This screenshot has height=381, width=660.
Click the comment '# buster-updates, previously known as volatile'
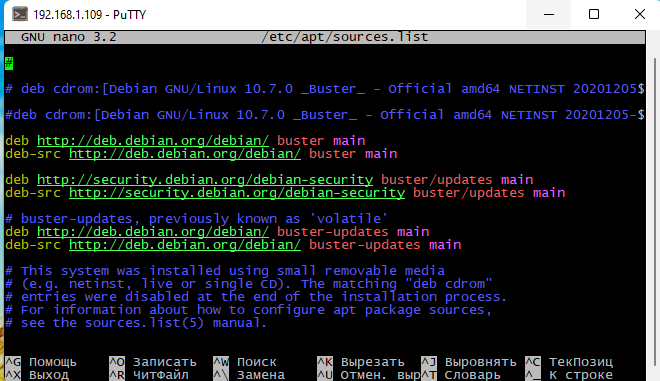(x=197, y=219)
